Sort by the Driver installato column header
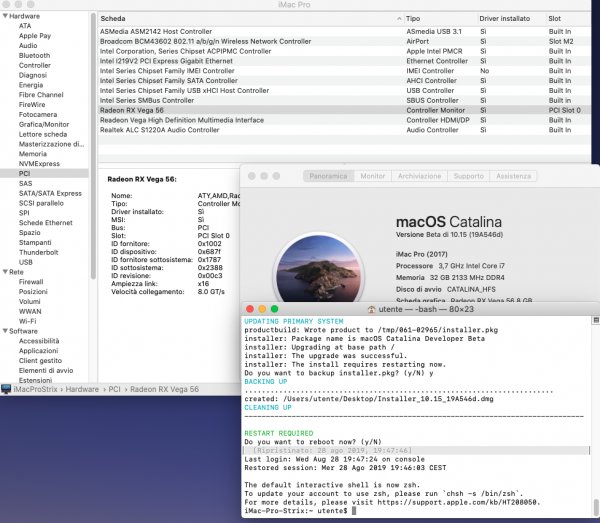 click(506, 18)
